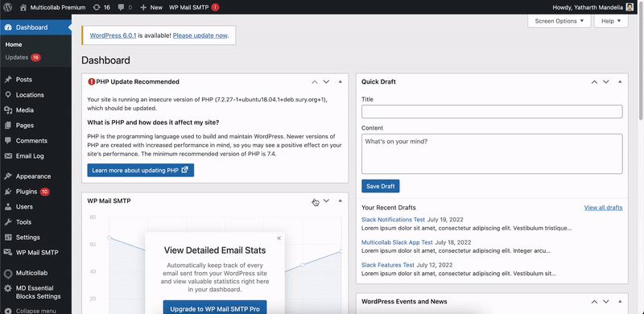
Task: Open Tools via its wrench icon
Action: [x=8, y=222]
